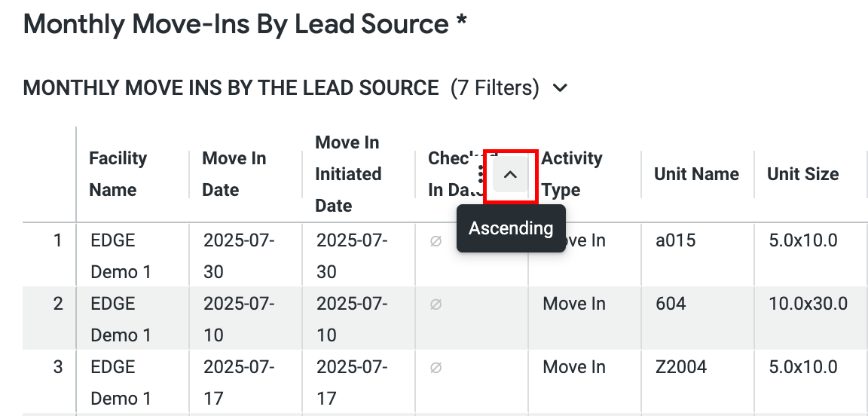This screenshot has height=416, width=868.
Task: Click the 10.0x30.0 unit size cell
Action: [808, 304]
